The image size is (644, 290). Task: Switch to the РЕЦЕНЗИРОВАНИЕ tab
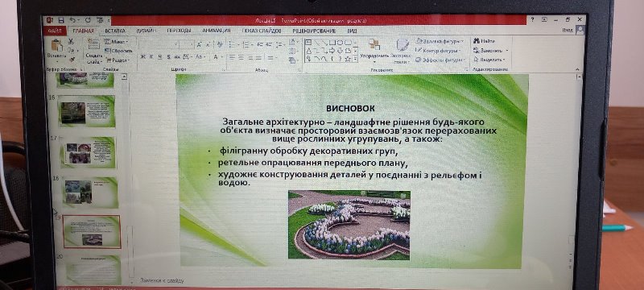tap(314, 31)
